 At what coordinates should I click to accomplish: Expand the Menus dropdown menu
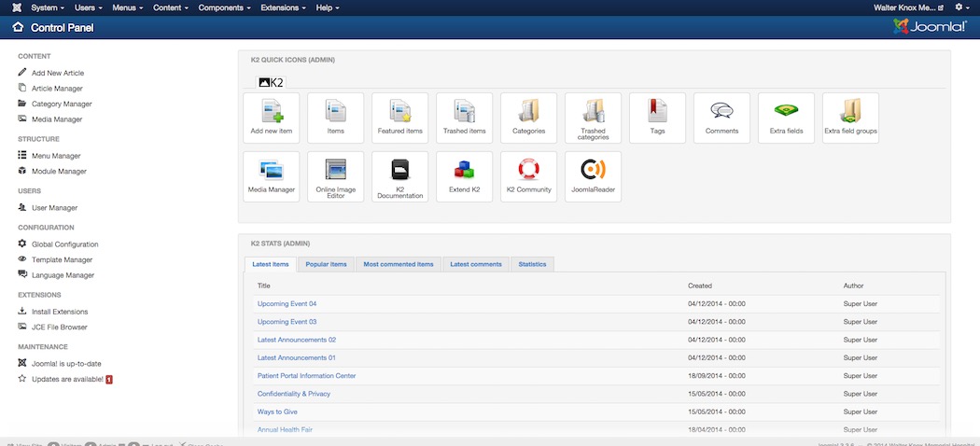[128, 7]
